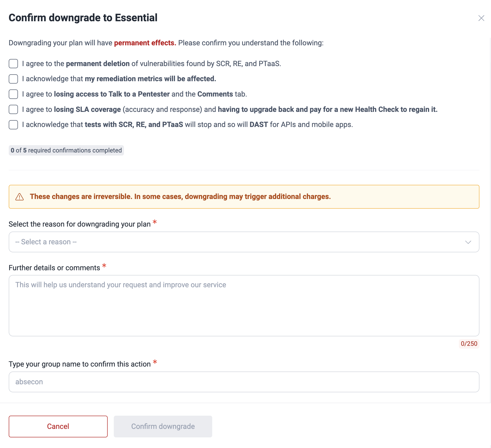Check permanent deletion of vulnerabilities agreement

pos(13,64)
